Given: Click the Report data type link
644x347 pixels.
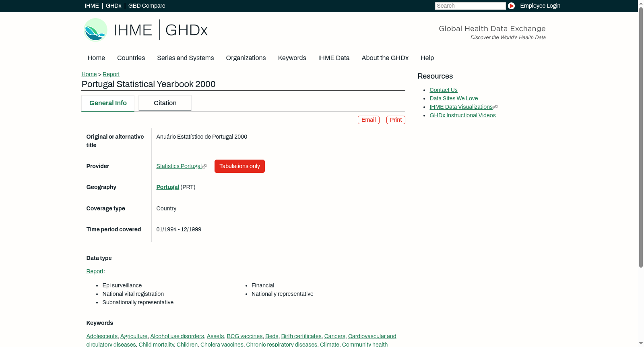Looking at the screenshot, I should [x=95, y=271].
